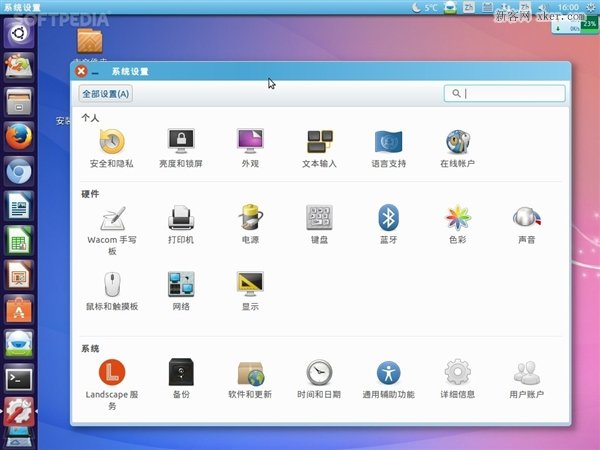Open 亮度和锁屏 settings
The width and height of the screenshot is (600, 450).
(181, 148)
